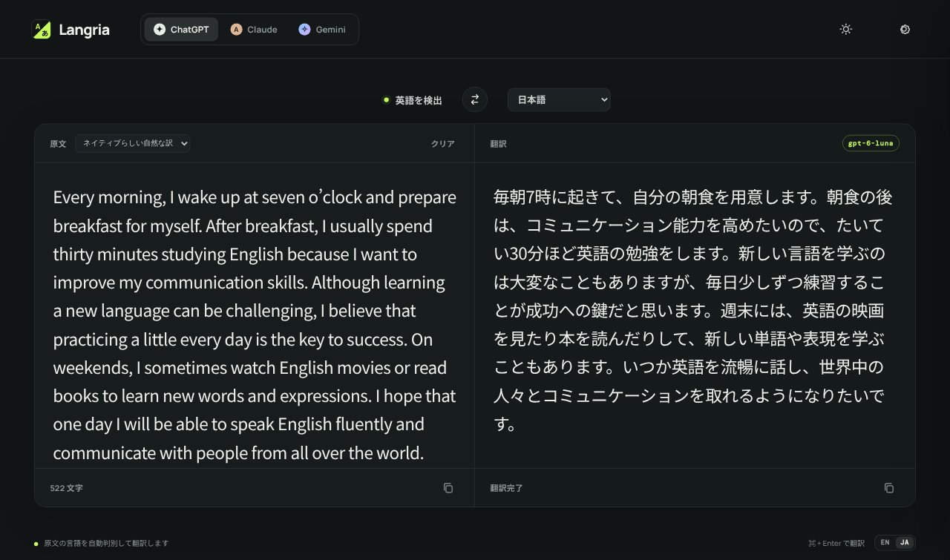This screenshot has height=560, width=950.
Task: Switch interface language to JA
Action: 905,543
